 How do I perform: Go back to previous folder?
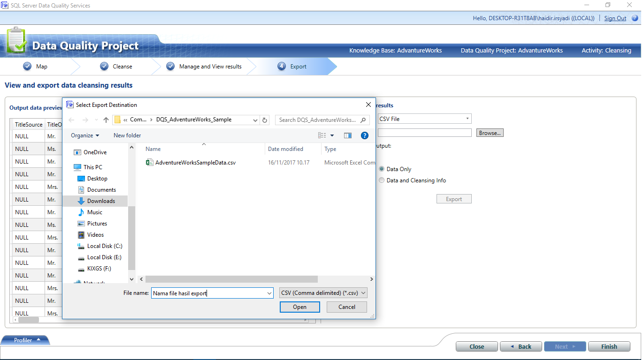point(71,120)
